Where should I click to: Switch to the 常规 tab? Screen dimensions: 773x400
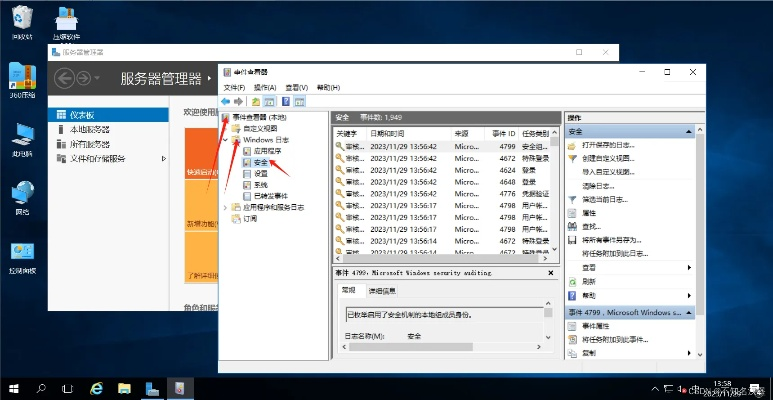coord(349,290)
